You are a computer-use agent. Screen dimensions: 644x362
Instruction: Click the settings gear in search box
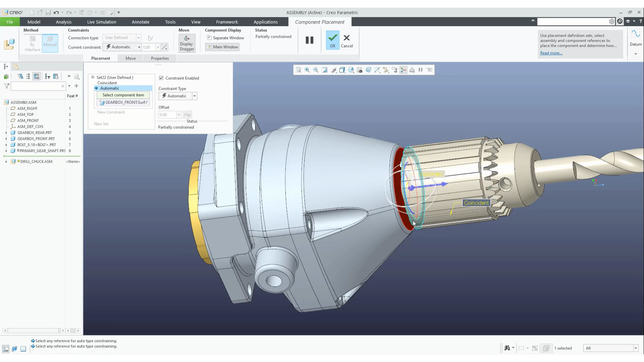click(x=612, y=21)
